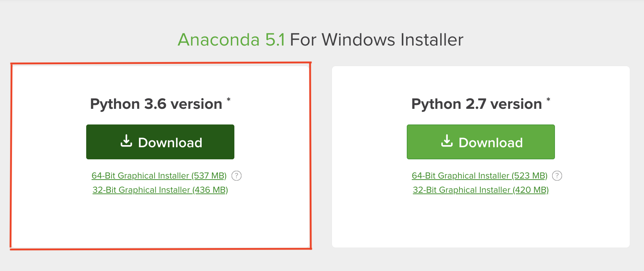The width and height of the screenshot is (644, 271).
Task: Click the asterisk after Python 3.6 version
Action: click(x=229, y=100)
